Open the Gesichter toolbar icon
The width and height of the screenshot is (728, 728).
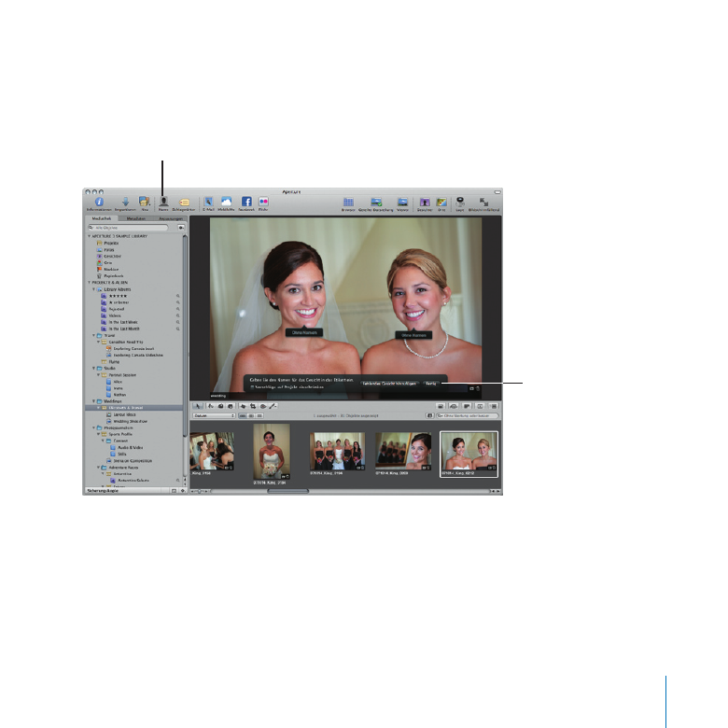tap(425, 202)
